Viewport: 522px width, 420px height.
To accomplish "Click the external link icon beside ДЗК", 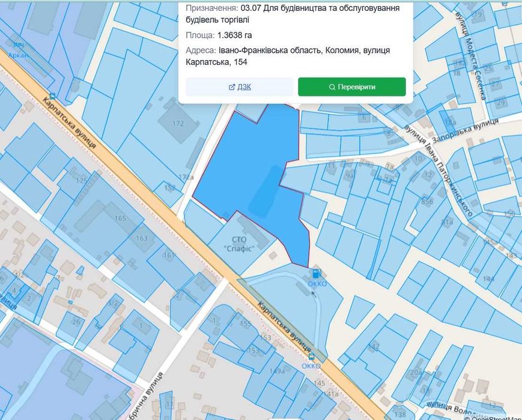I will (232, 87).
